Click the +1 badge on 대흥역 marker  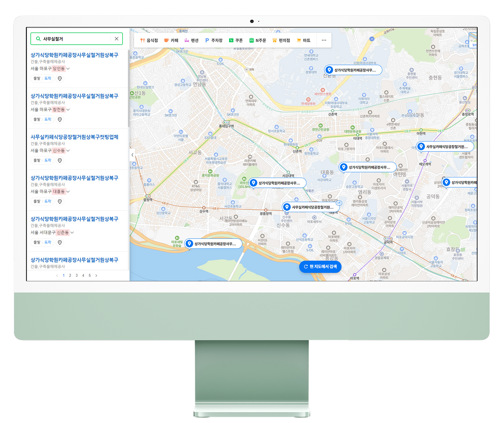(x=339, y=203)
